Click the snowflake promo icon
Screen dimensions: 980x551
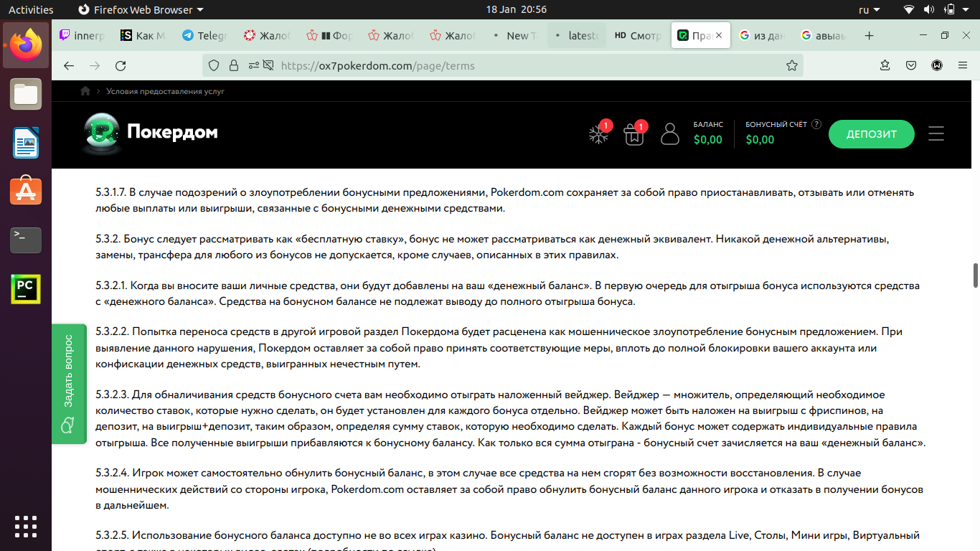(x=598, y=134)
